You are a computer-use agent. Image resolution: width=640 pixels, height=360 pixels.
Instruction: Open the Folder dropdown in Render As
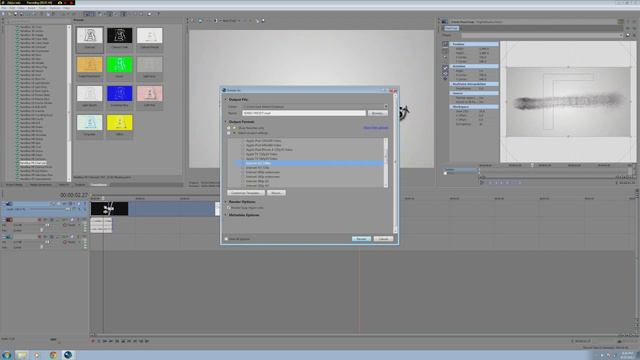(385, 107)
